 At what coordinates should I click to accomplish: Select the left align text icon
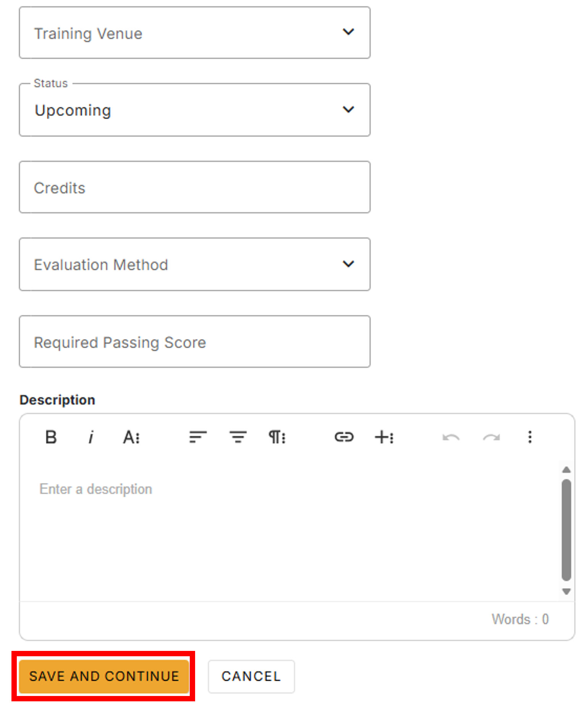198,437
